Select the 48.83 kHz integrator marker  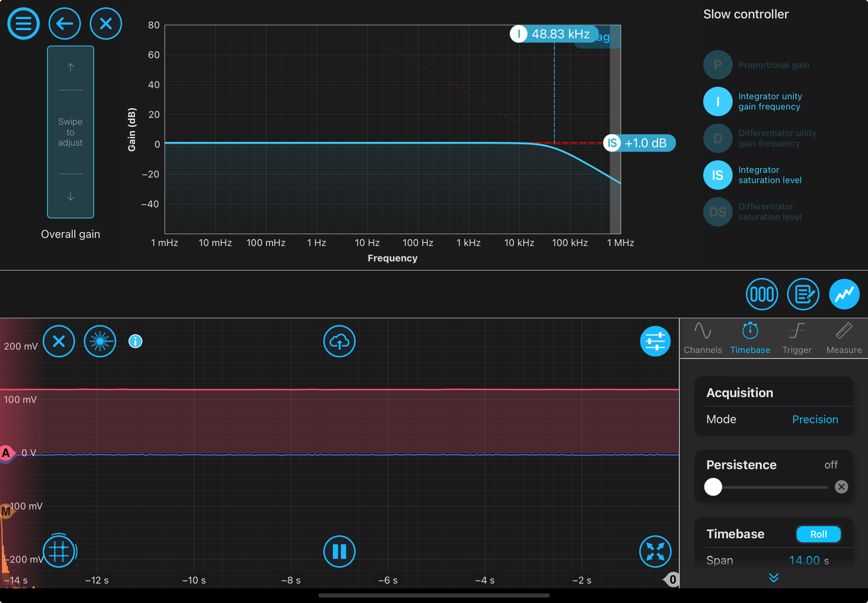tap(554, 34)
